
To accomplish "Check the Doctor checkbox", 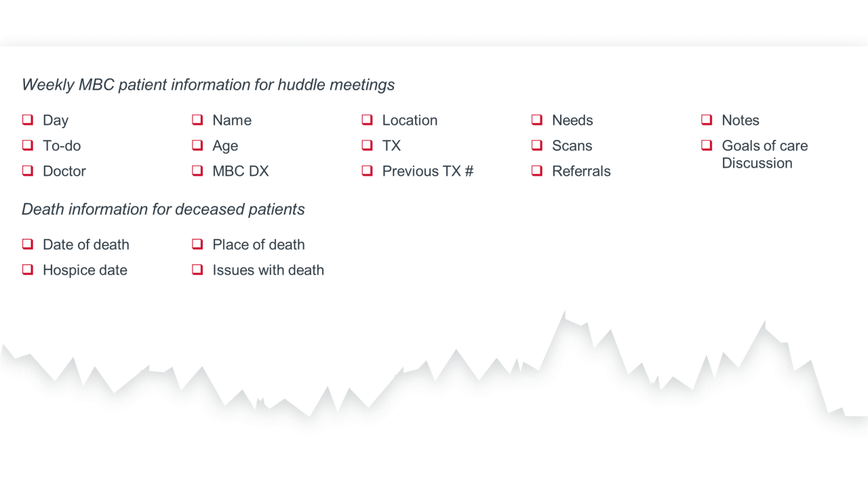I will [28, 171].
